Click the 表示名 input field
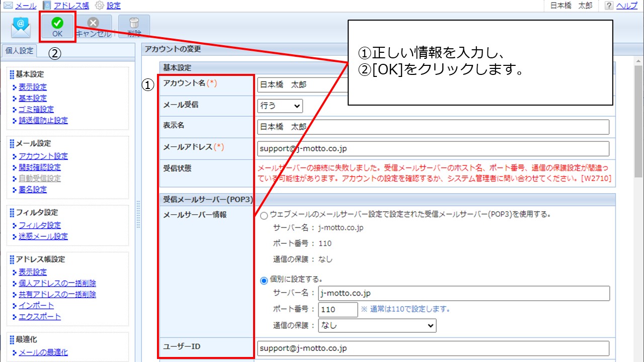The width and height of the screenshot is (644, 362). [433, 127]
